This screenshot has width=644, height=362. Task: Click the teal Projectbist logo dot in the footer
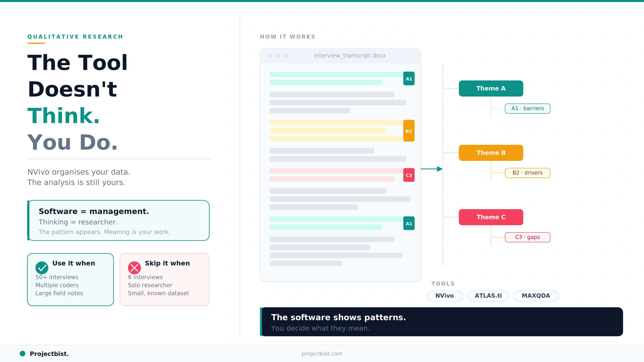click(23, 354)
